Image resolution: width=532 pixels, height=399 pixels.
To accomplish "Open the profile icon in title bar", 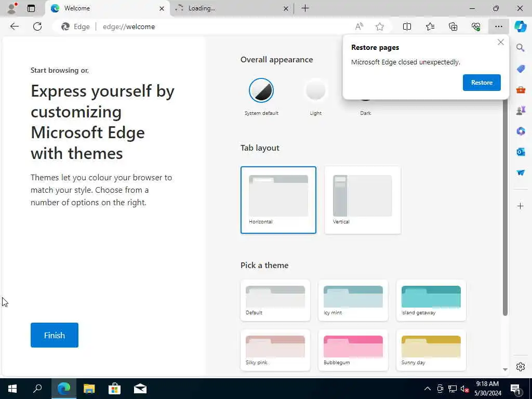I will click(x=12, y=8).
